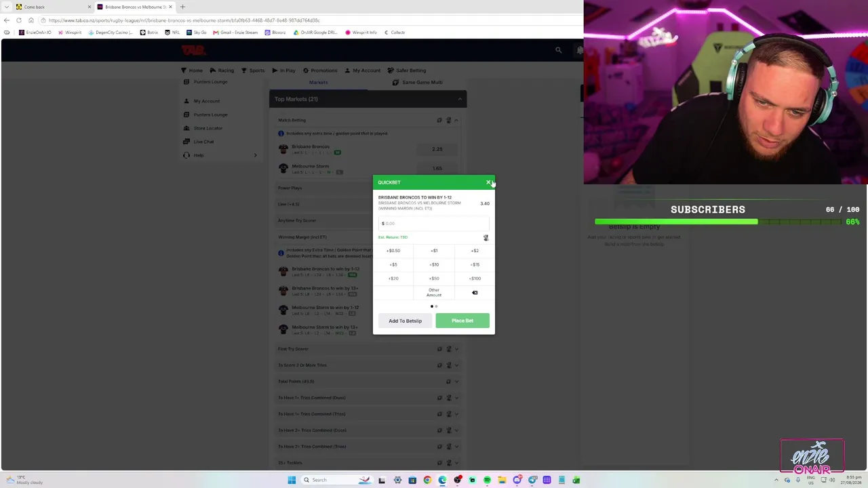
Task: Open the Home menu item
Action: coord(192,70)
